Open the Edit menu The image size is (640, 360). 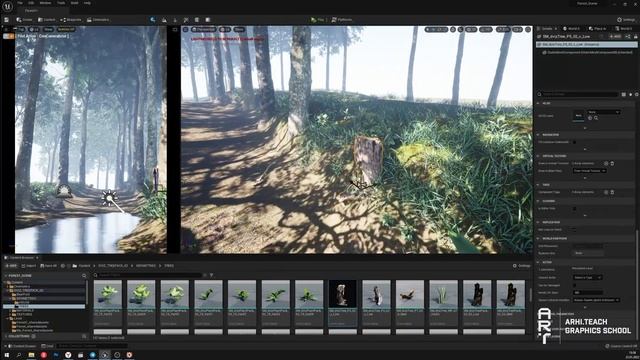[31, 3]
